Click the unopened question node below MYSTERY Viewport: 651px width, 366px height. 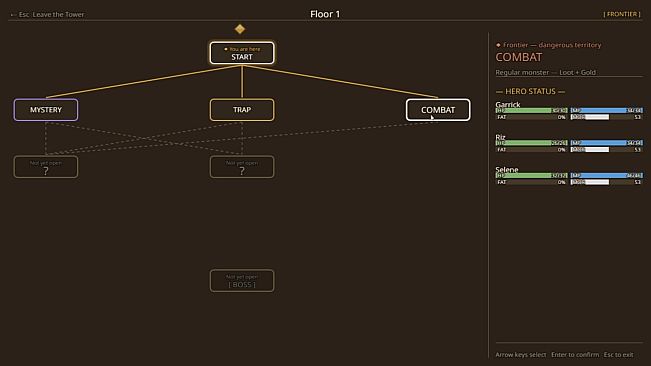click(x=46, y=167)
